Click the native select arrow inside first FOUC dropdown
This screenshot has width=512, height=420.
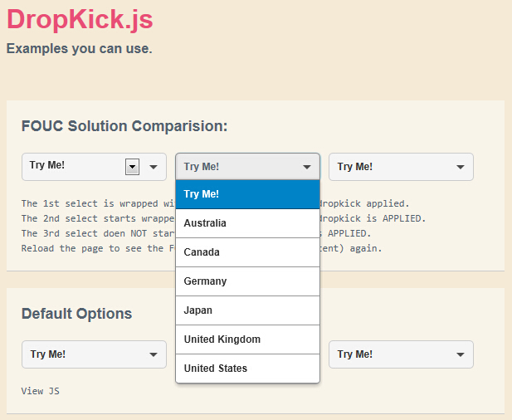click(132, 167)
